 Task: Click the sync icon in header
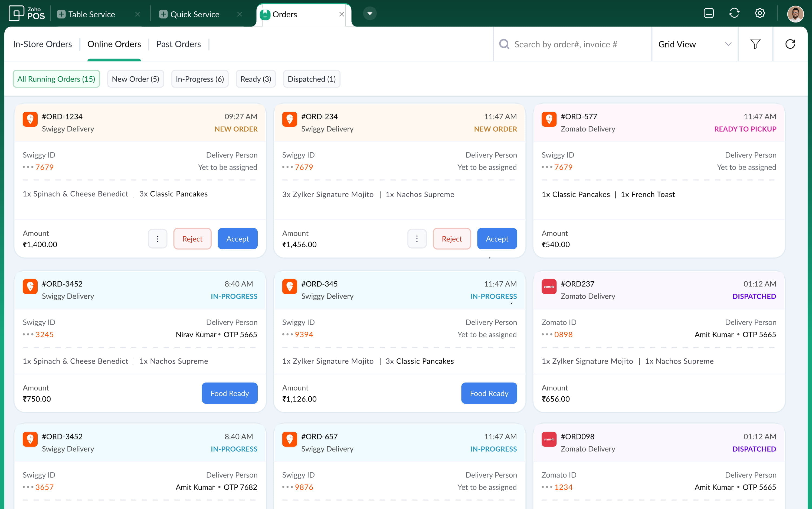coord(734,13)
